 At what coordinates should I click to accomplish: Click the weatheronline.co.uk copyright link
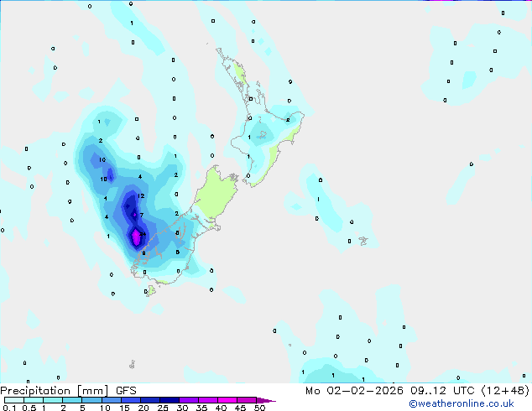pos(462,403)
